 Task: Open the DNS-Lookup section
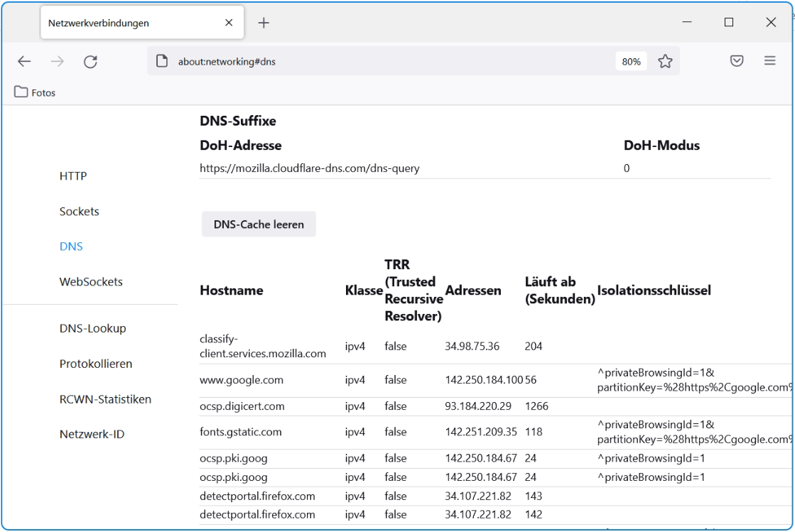point(93,328)
